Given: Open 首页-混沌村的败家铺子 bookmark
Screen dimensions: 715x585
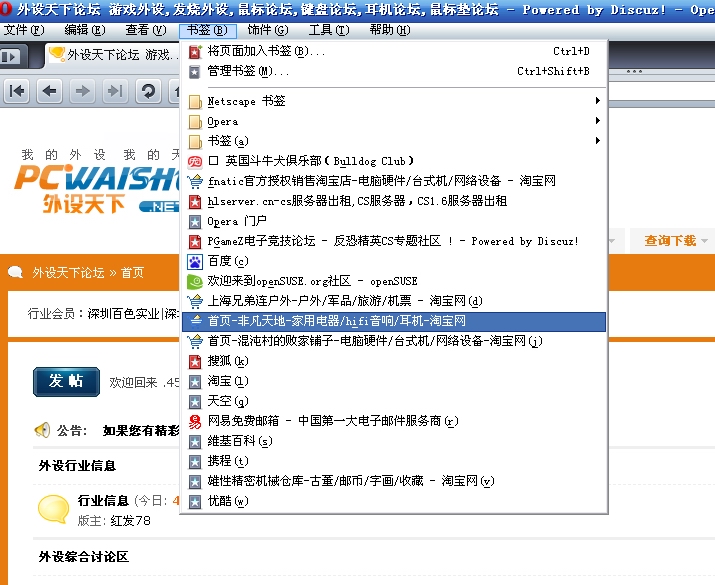Looking at the screenshot, I should 394,342.
